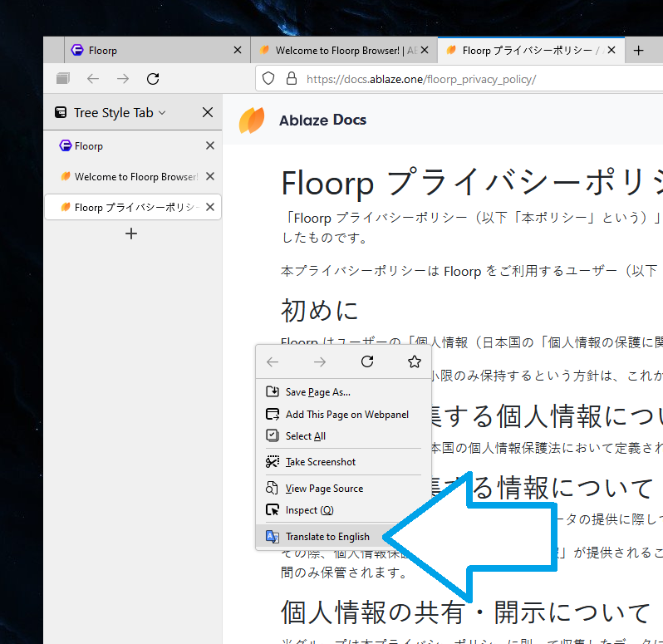Screen dimensions: 663x644
Task: Close the Tree Style Tab sidebar panel
Action: (x=208, y=112)
